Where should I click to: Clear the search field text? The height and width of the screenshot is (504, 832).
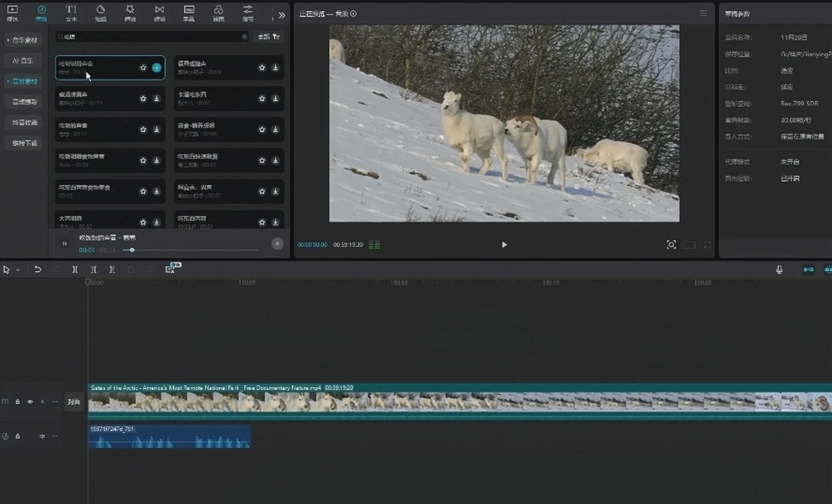tap(244, 37)
